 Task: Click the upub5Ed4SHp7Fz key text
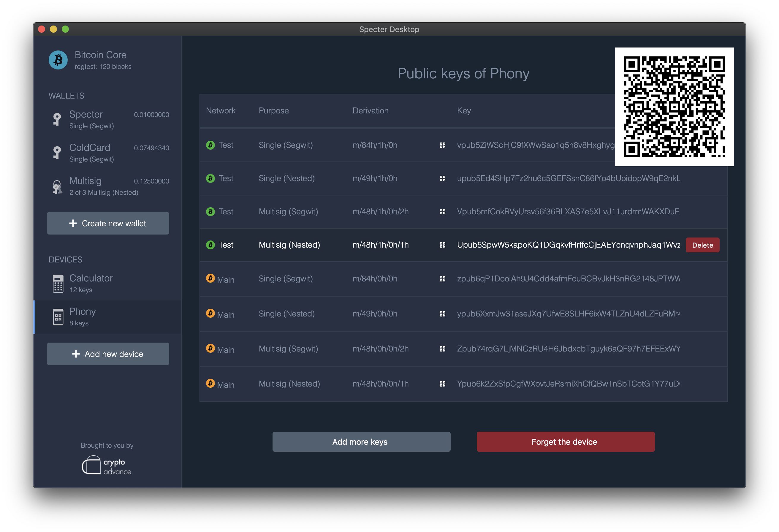tap(568, 178)
